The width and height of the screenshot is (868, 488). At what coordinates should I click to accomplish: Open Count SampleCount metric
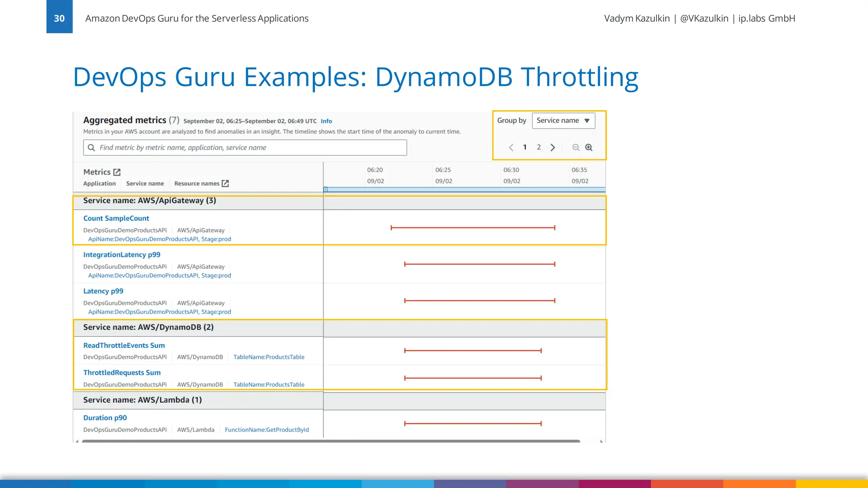(x=116, y=218)
